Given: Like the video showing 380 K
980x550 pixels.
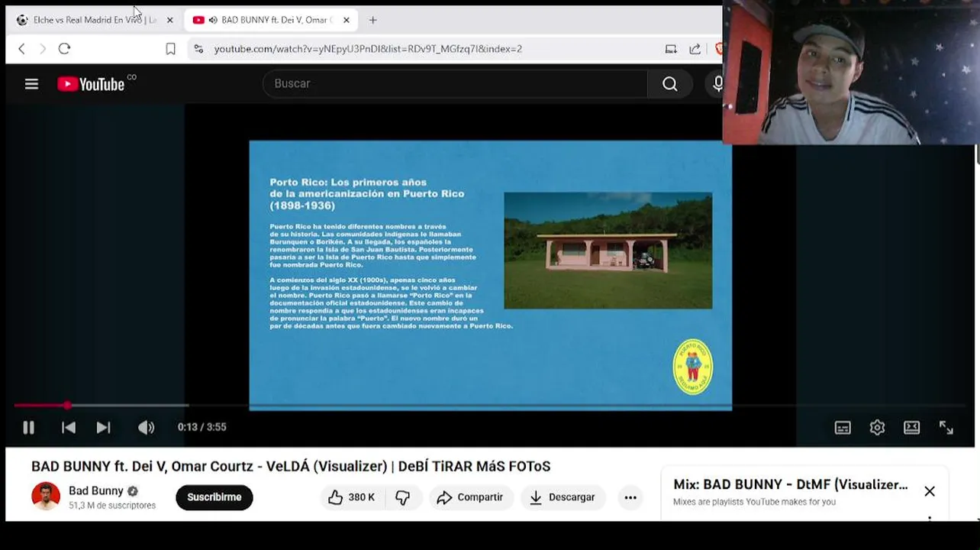Looking at the screenshot, I should tap(352, 497).
